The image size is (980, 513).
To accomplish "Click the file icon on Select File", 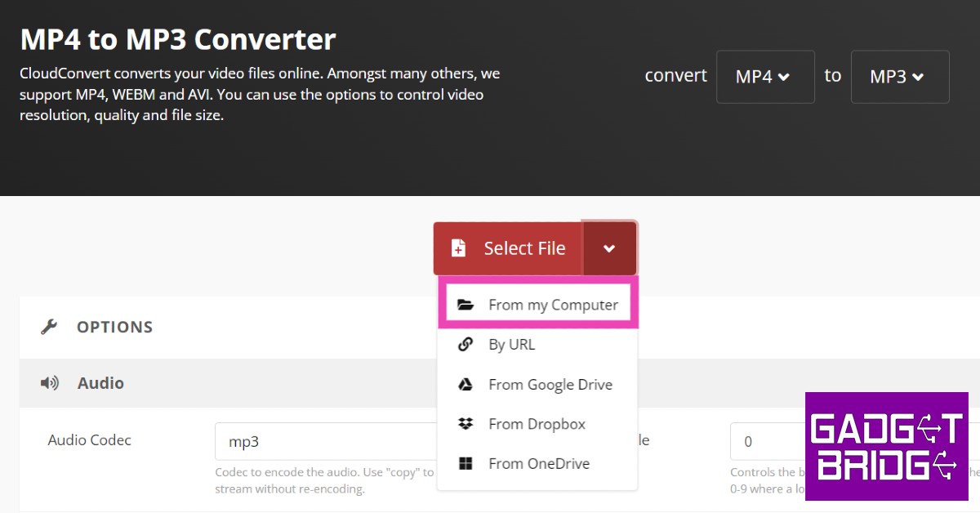I will point(459,248).
